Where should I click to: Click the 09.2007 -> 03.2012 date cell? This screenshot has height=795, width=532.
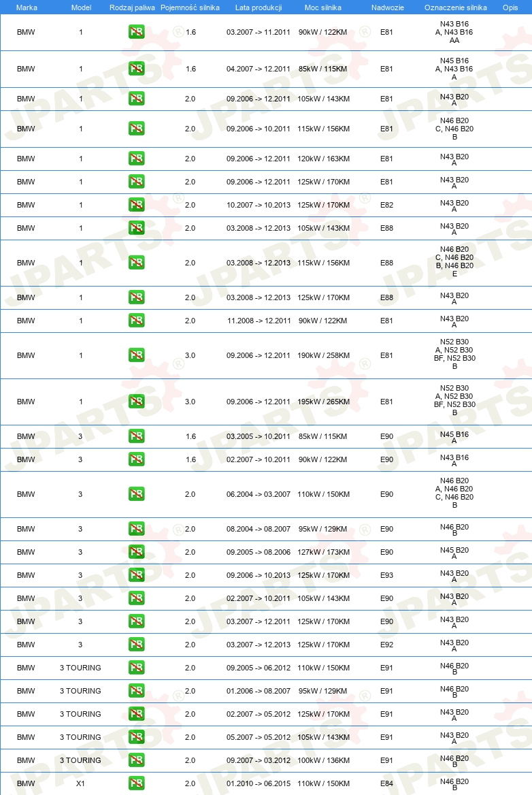[x=259, y=760]
